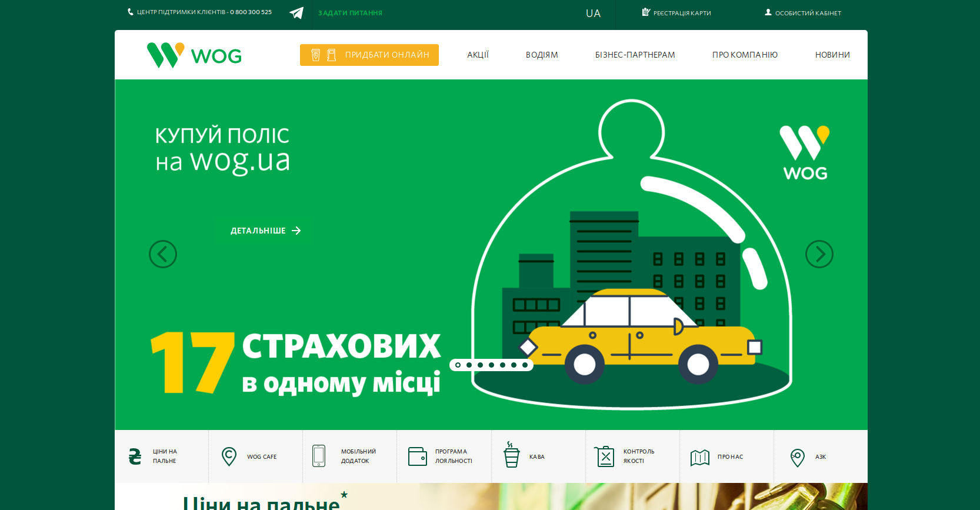Open the UA language selector
The width and height of the screenshot is (980, 510).
tap(593, 14)
